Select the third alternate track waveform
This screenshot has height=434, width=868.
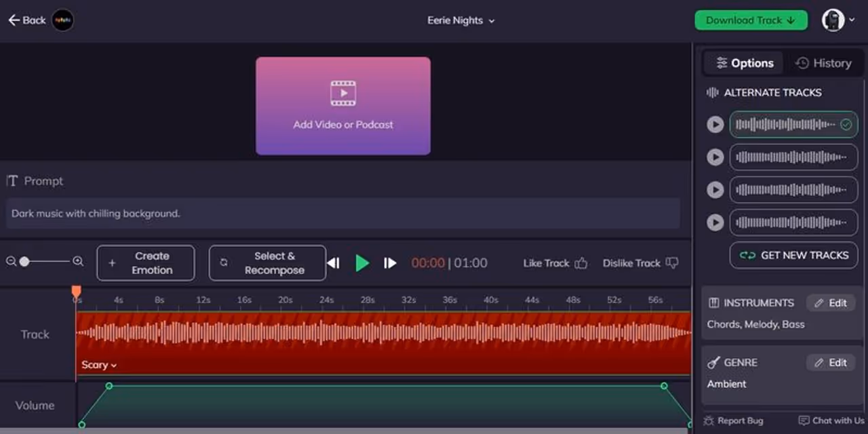(793, 190)
